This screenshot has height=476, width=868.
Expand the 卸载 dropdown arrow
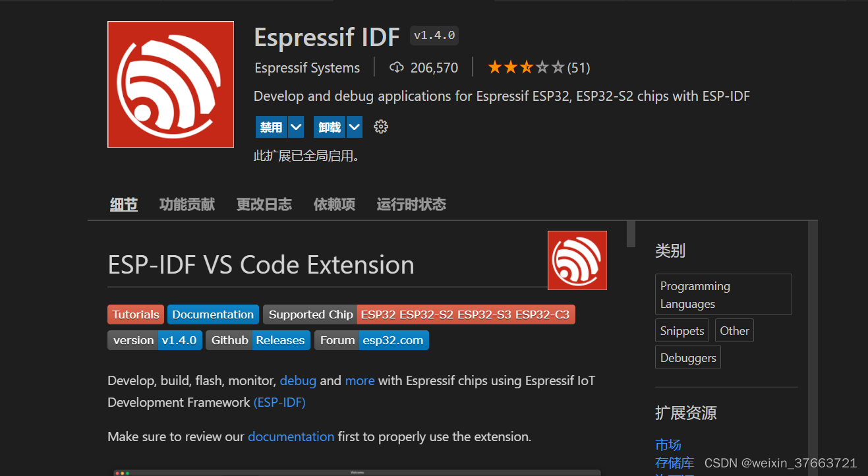tap(355, 127)
